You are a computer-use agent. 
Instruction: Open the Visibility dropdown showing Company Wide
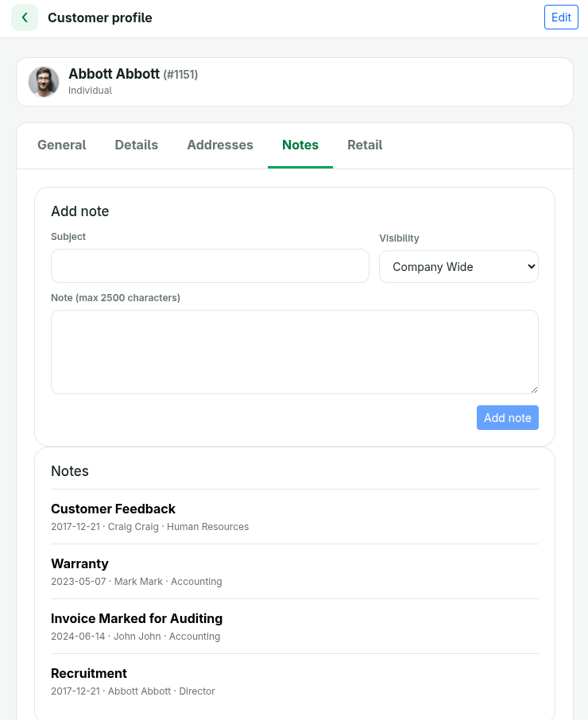[458, 267]
